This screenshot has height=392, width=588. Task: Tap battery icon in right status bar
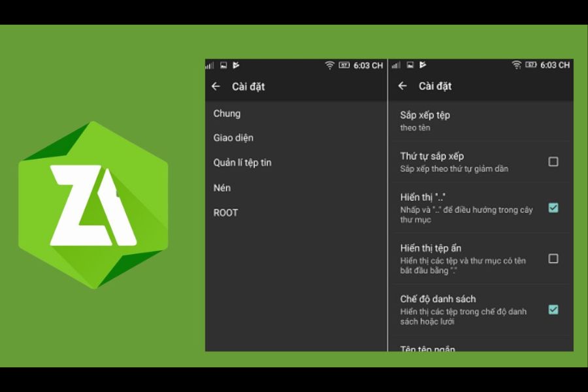531,65
